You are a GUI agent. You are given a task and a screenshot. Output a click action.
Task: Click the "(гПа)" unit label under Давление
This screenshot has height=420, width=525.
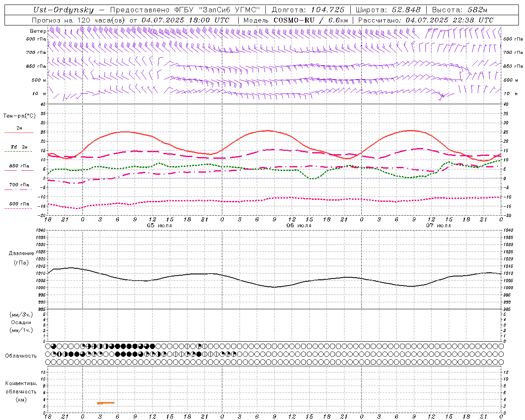coord(21,263)
